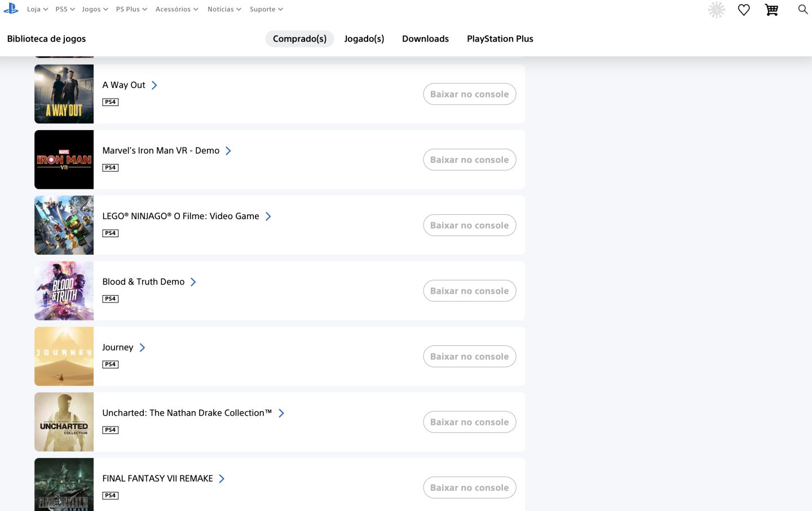
Task: Click Baixar no console for Blood & Truth Demo
Action: tap(470, 291)
